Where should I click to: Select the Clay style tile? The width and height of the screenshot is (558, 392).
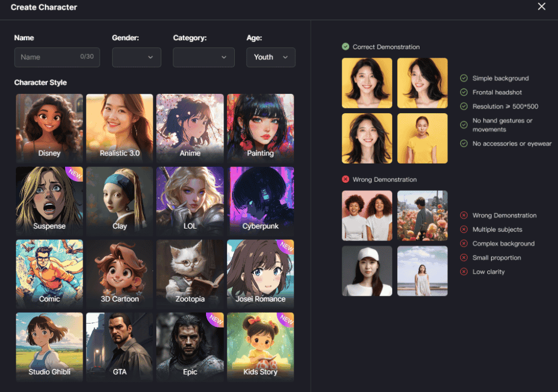click(119, 199)
